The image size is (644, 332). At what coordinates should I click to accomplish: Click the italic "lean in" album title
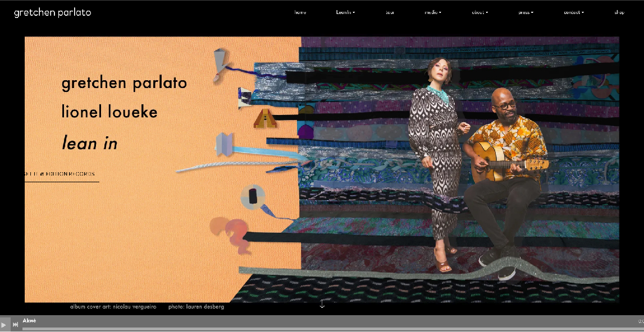click(89, 143)
